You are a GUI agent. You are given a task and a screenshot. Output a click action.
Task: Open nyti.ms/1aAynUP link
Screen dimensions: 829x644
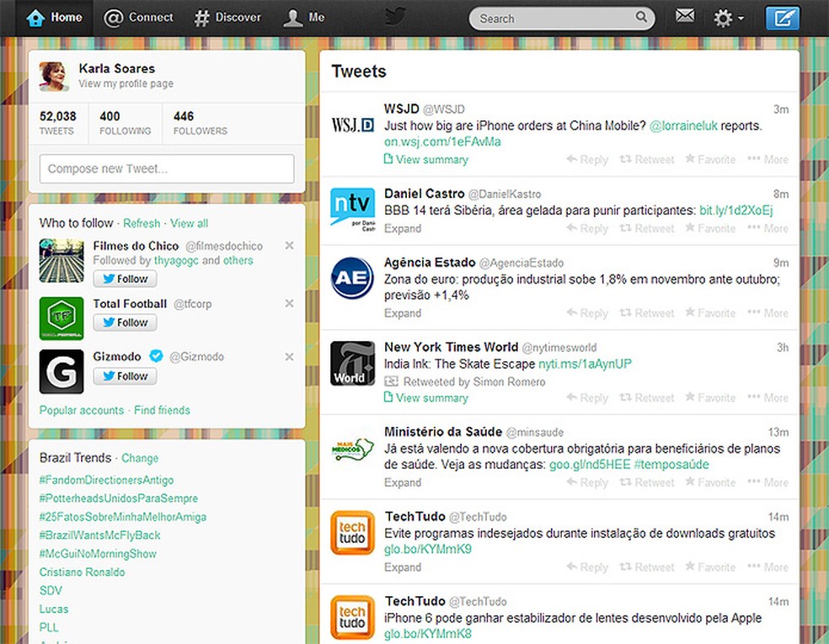(x=585, y=364)
